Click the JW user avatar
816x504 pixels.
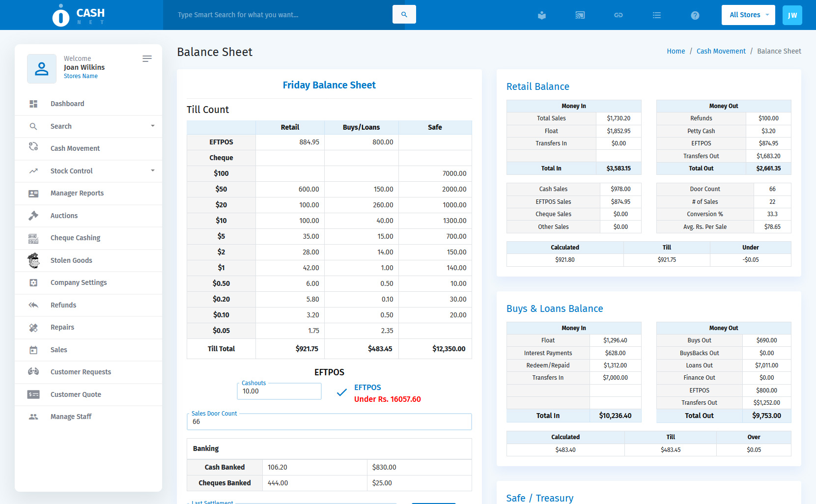coord(792,15)
